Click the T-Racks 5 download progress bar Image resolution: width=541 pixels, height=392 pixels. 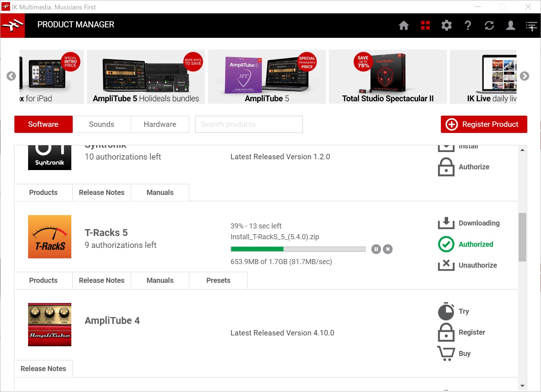[298, 249]
